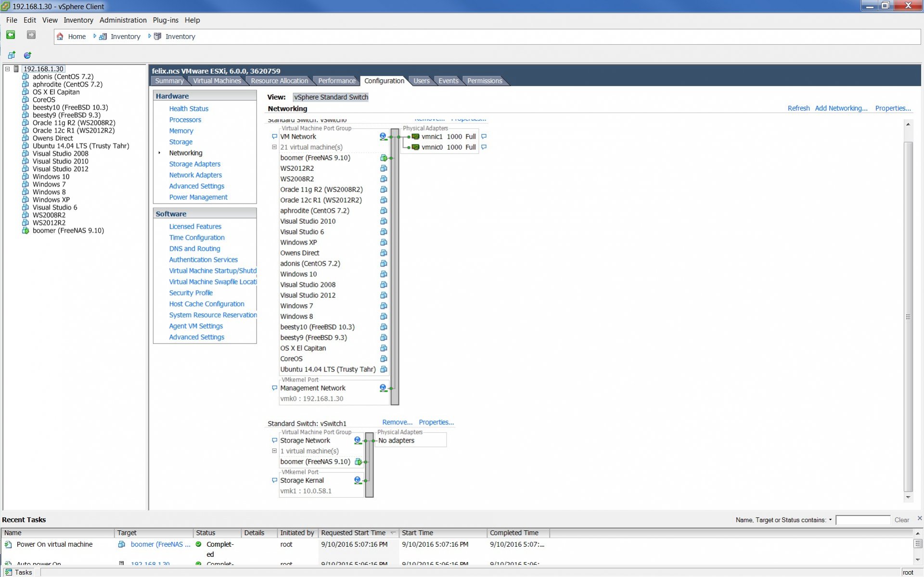
Task: Click completed status icon for Power On task
Action: 198,544
